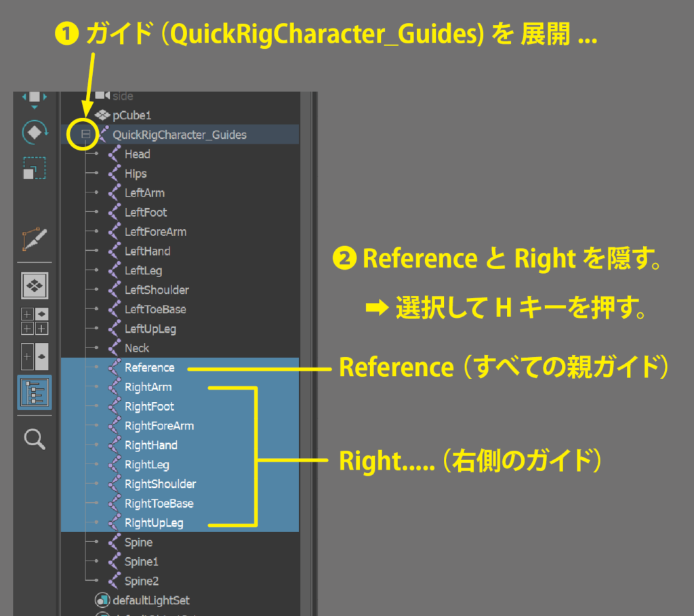Select the pCube1 mesh object
This screenshot has height=616, width=694.
[131, 115]
